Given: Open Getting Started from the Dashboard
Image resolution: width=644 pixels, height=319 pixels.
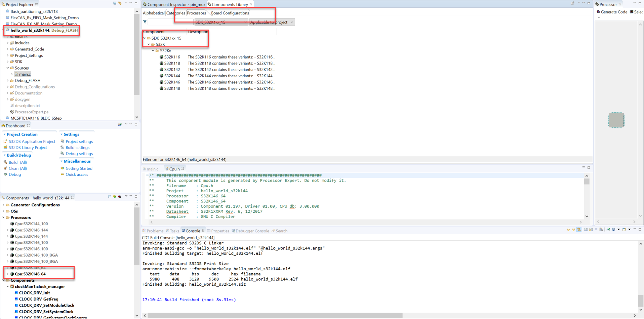Looking at the screenshot, I should [79, 168].
